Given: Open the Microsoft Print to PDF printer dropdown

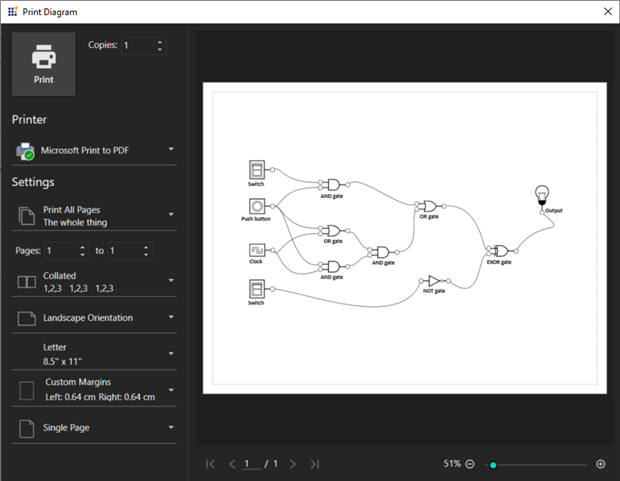Looking at the screenshot, I should 94,150.
